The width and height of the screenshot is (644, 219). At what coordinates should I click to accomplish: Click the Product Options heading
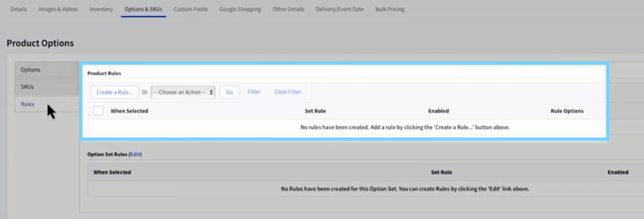pos(40,43)
